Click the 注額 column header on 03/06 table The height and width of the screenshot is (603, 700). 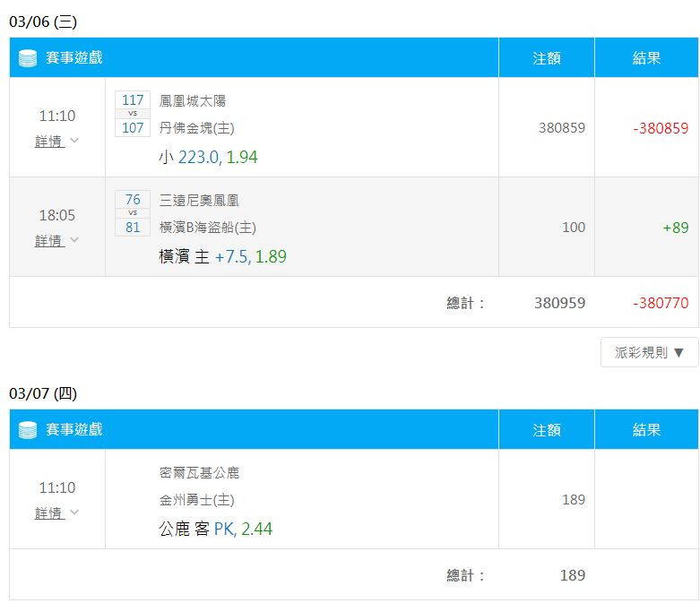[547, 58]
